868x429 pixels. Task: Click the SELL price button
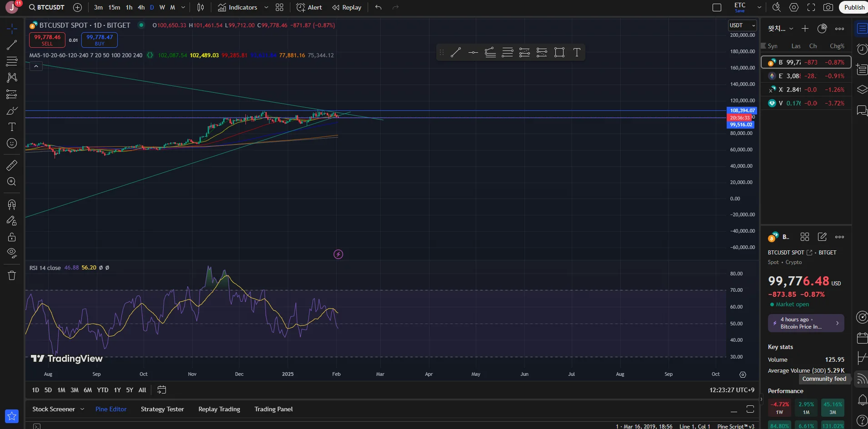[x=47, y=40]
